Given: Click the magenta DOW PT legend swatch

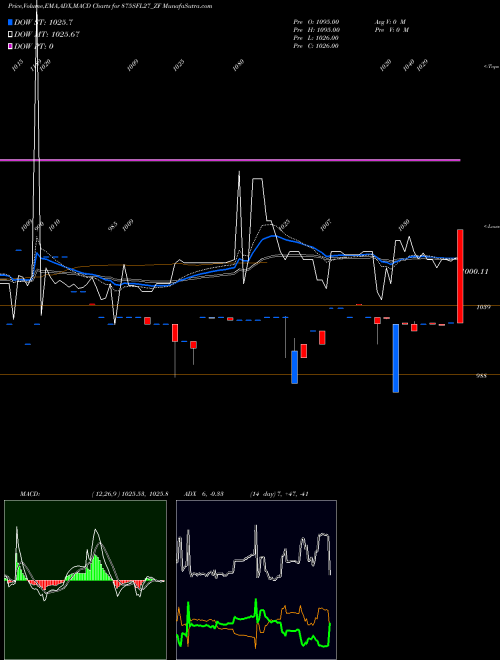Looking at the screenshot, I should pos(10,46).
